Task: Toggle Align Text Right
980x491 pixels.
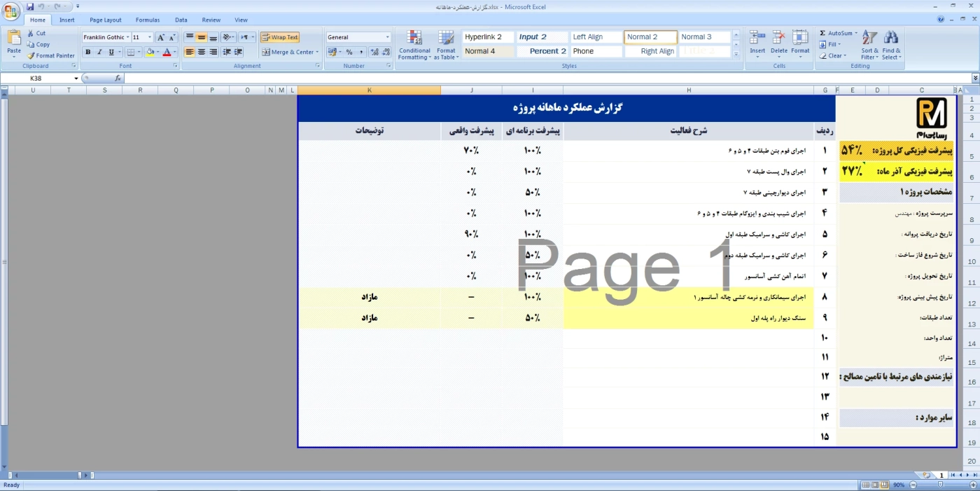Action: pos(213,52)
